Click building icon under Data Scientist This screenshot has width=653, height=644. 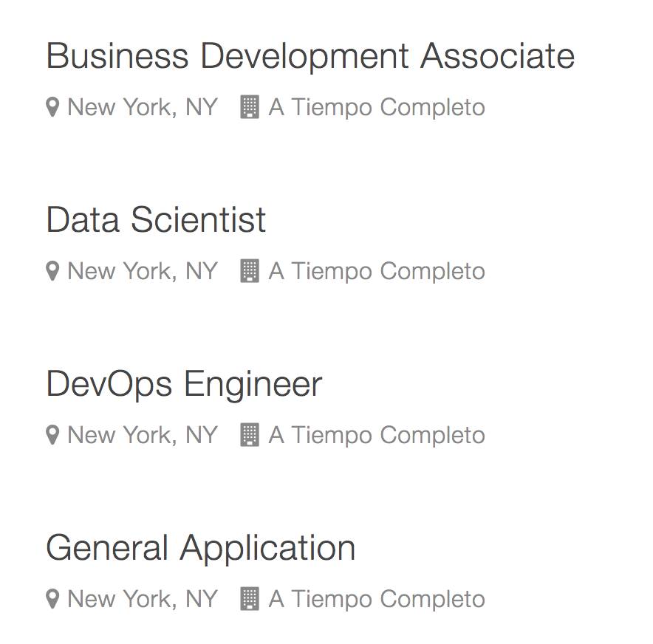tap(250, 272)
